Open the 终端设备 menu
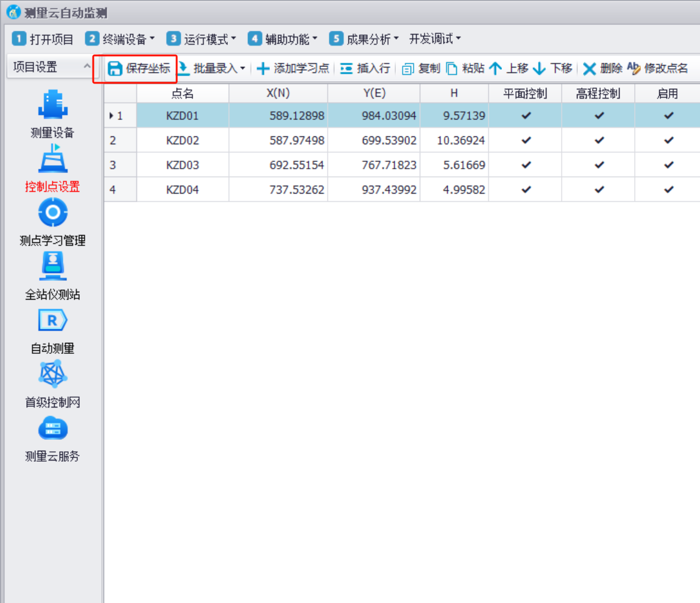The image size is (700, 603). tap(120, 40)
